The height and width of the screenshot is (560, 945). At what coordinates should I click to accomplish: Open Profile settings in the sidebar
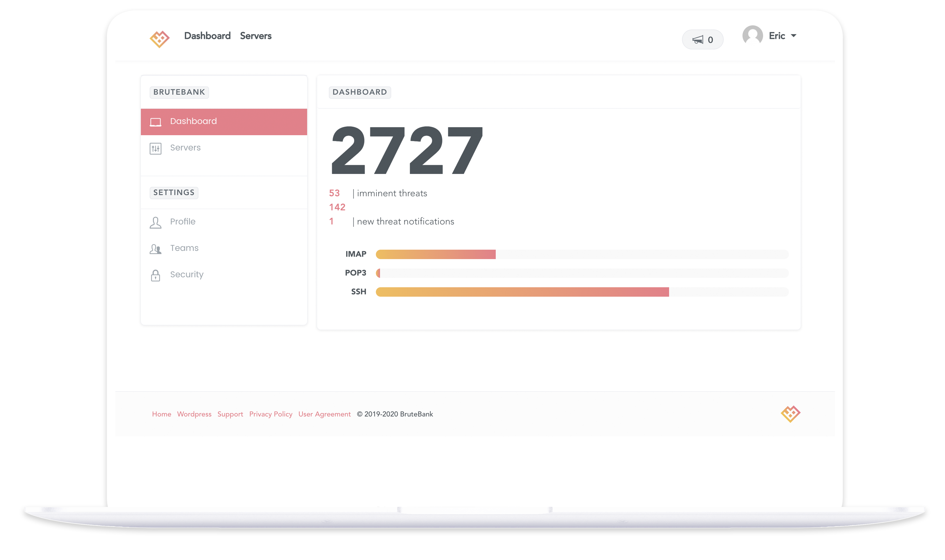point(224,222)
